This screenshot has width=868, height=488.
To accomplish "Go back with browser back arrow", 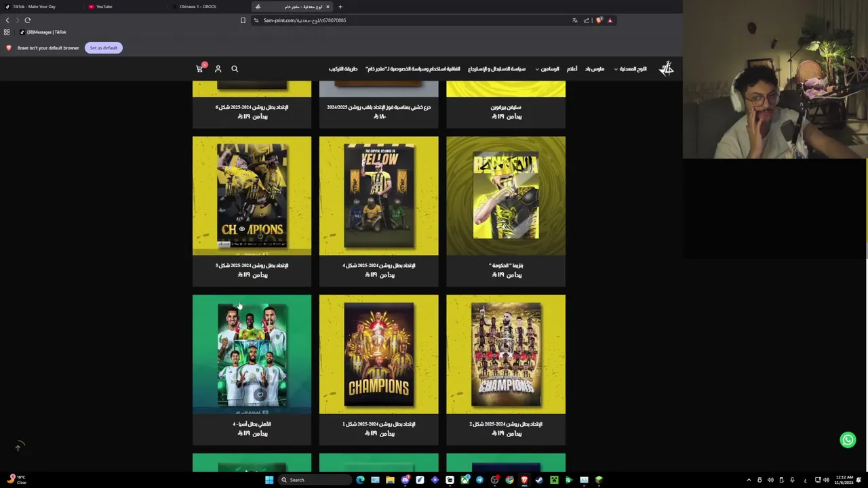I will coord(7,20).
